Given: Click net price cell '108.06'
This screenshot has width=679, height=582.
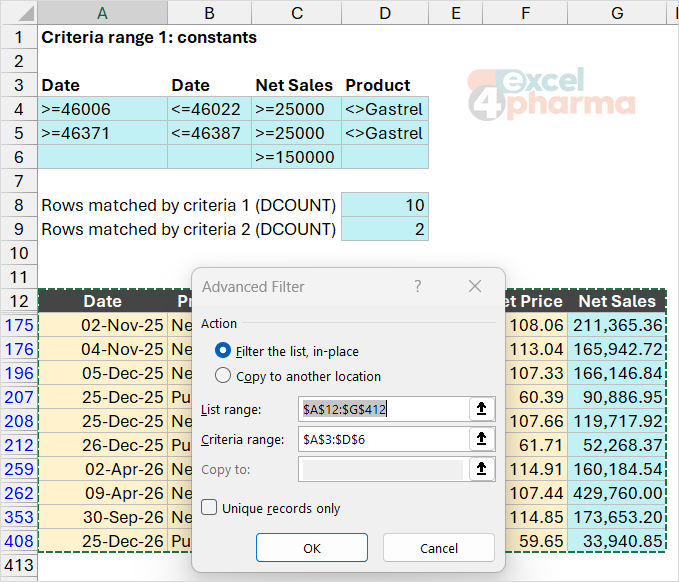Looking at the screenshot, I should tap(536, 325).
